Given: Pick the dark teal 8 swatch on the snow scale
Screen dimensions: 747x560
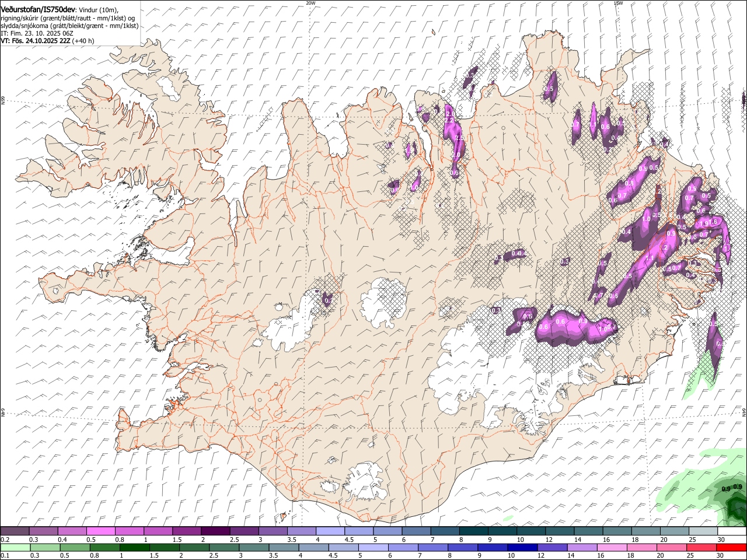Looking at the screenshot, I should [473, 531].
